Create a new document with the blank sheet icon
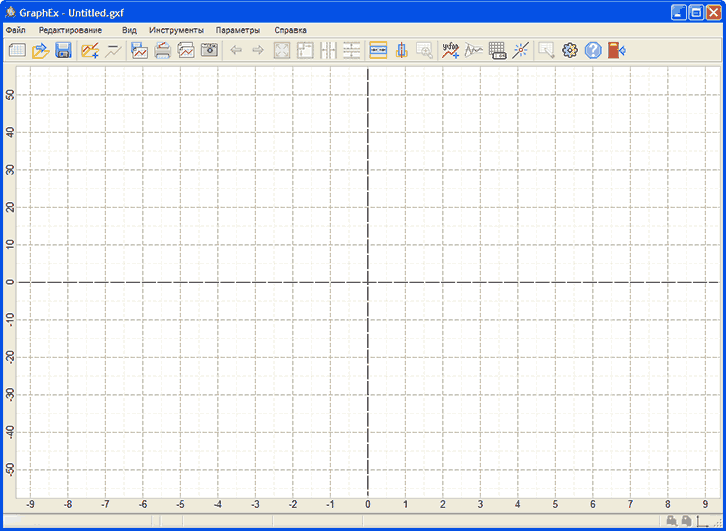Image resolution: width=726 pixels, height=531 pixels. pyautogui.click(x=16, y=50)
